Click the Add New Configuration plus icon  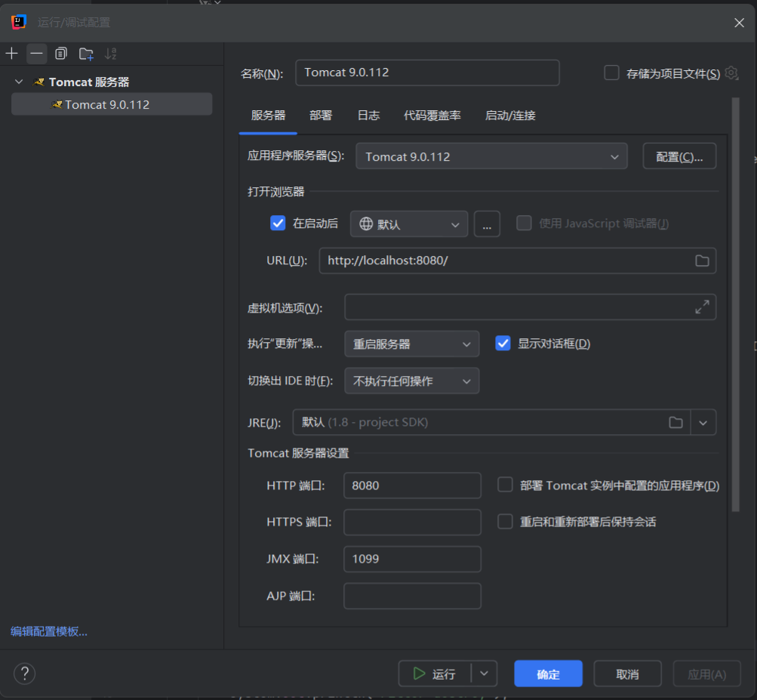[x=11, y=54]
